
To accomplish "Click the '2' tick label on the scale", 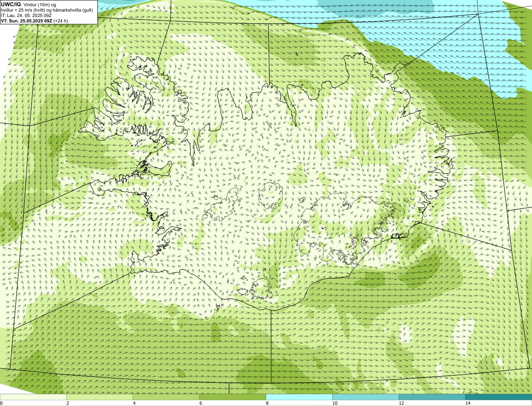I will (67, 403).
